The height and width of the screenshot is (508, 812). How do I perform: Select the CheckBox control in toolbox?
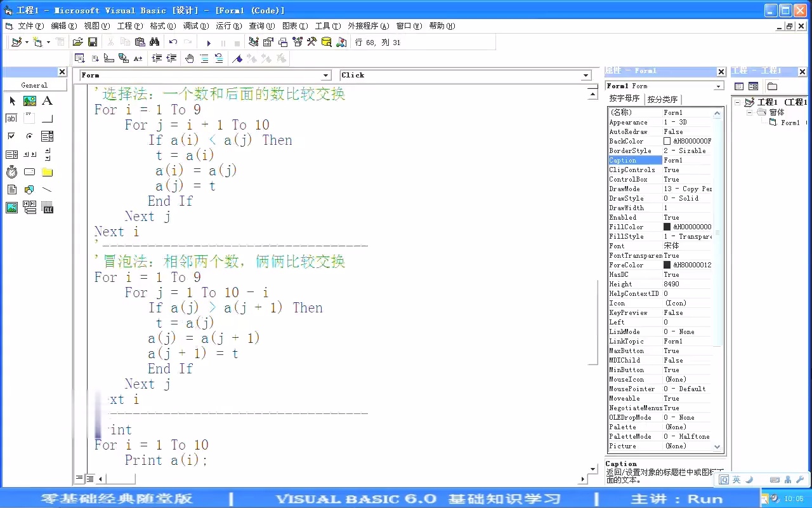[x=11, y=136]
